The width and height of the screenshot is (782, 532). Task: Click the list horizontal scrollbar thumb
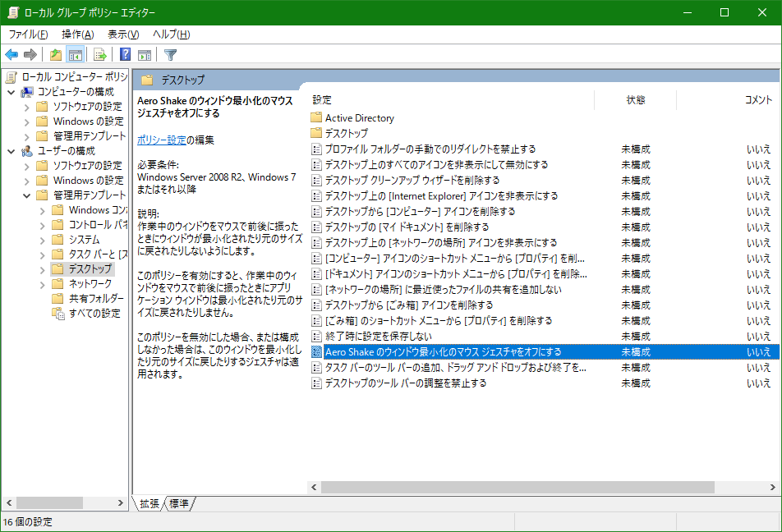pos(517,487)
